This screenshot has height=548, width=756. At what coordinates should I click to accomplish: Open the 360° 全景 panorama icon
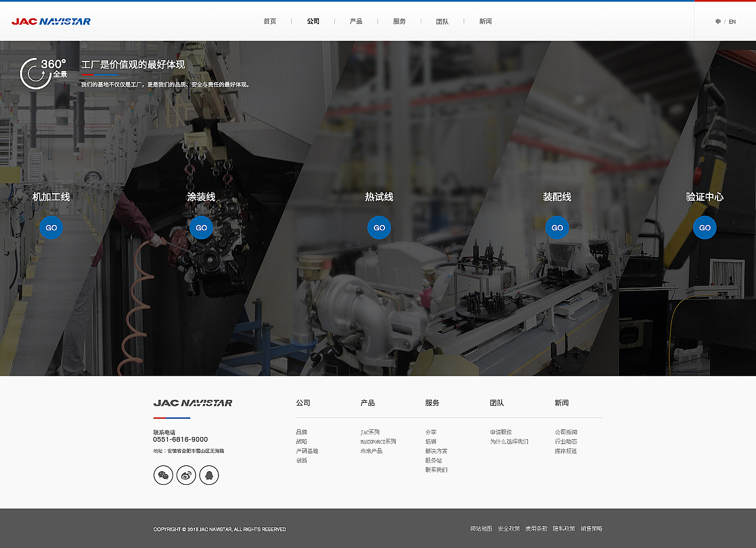43,73
